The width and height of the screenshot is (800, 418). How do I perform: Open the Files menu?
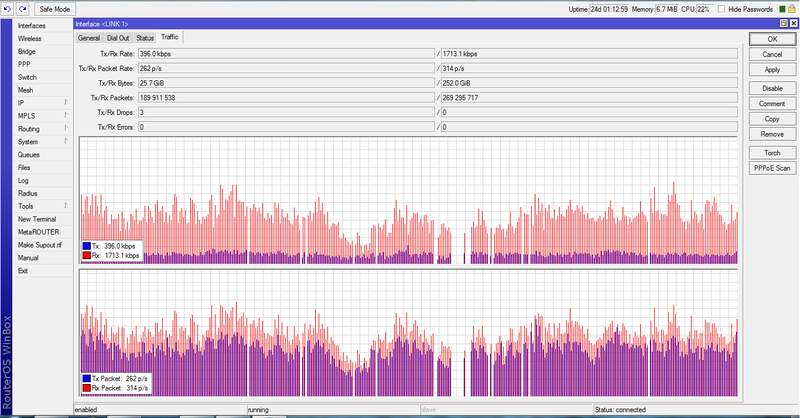click(x=24, y=167)
